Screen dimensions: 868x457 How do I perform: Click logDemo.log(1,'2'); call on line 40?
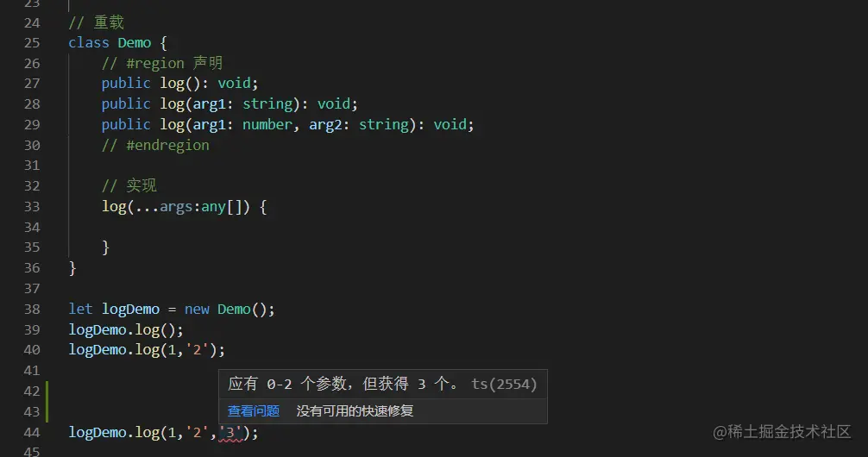(147, 350)
